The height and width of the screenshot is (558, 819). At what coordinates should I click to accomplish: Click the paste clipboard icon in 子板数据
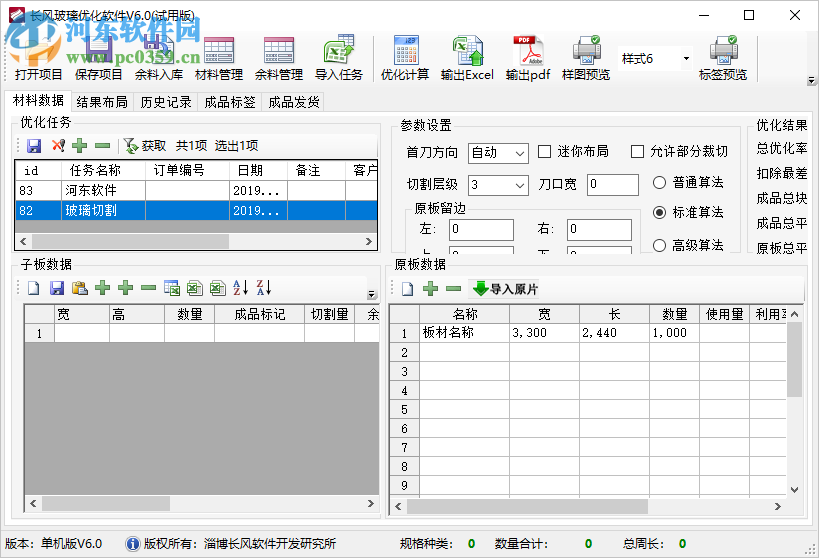tap(79, 288)
